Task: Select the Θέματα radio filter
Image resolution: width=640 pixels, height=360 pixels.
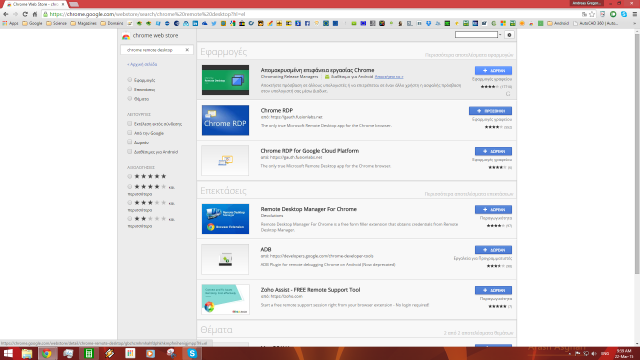Action: 129,98
